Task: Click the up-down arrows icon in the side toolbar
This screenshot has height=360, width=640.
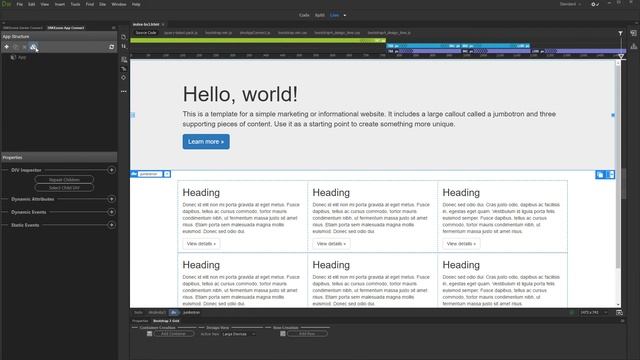Action: [124, 46]
